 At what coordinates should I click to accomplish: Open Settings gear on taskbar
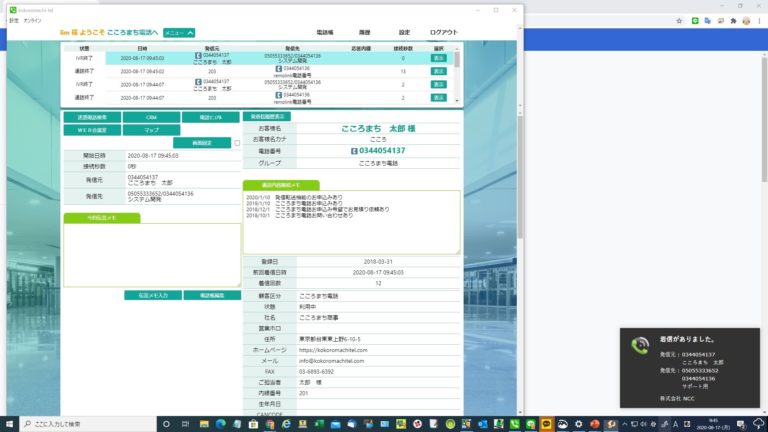pyautogui.click(x=578, y=424)
